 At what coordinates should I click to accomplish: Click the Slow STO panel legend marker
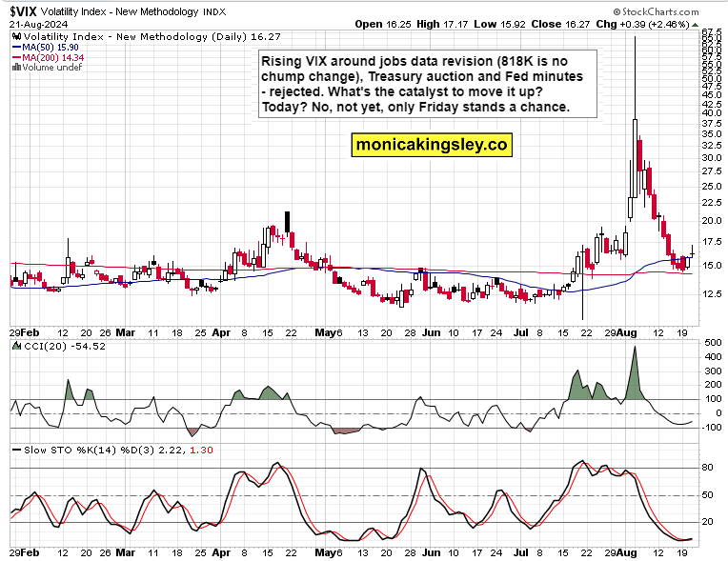pyautogui.click(x=14, y=449)
